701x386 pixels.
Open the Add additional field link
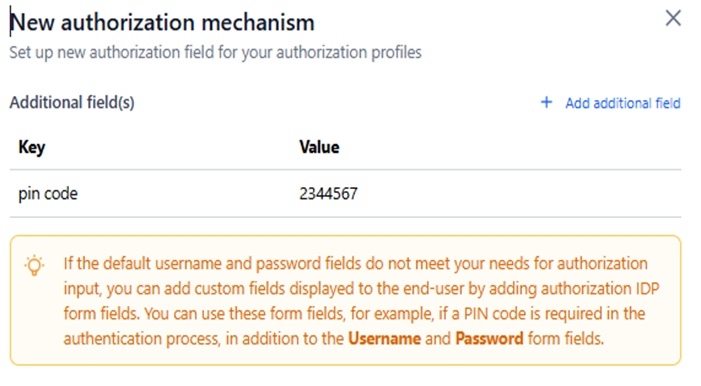click(622, 103)
